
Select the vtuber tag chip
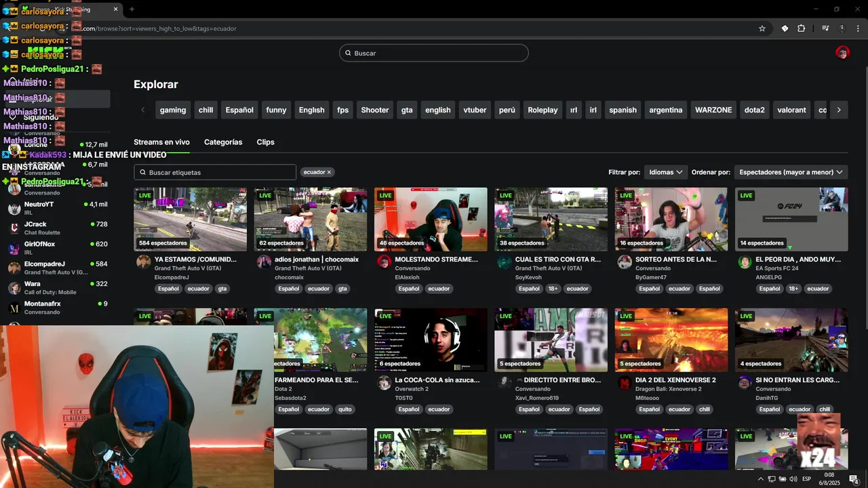point(475,110)
